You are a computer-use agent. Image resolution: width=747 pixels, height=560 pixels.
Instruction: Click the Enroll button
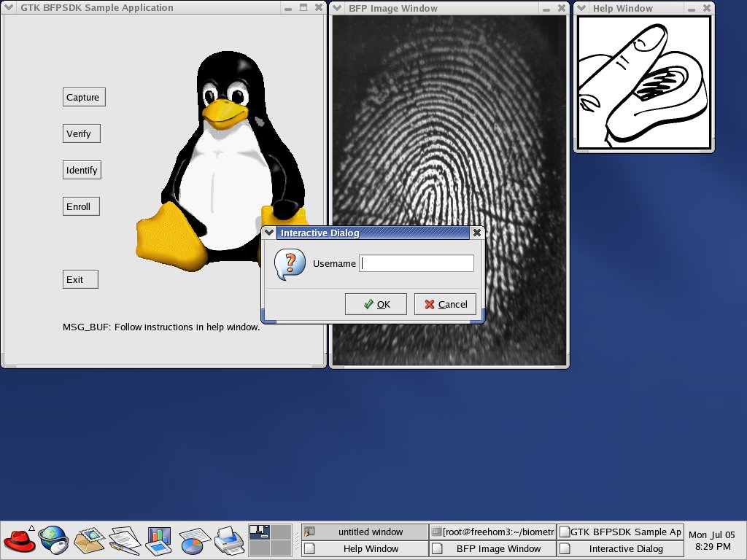coord(80,206)
